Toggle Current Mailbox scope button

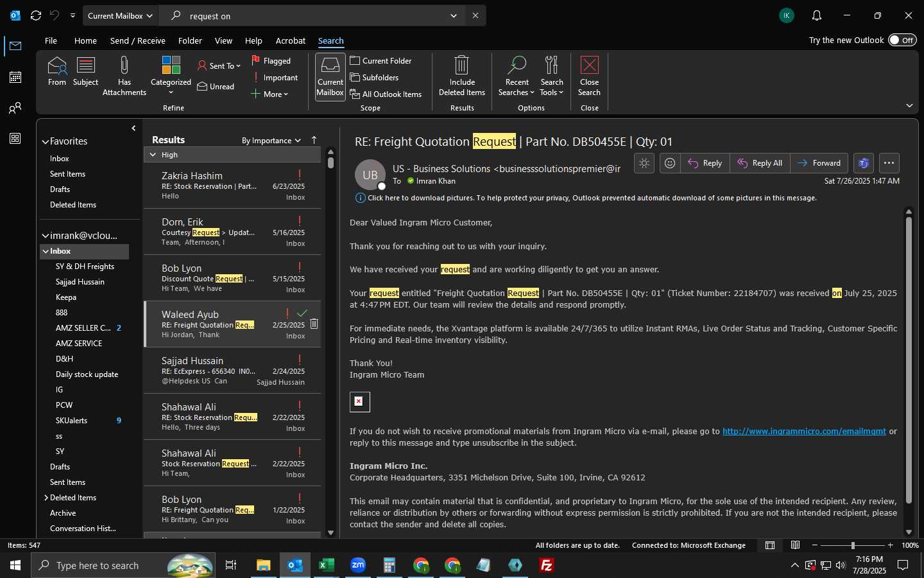pos(330,76)
